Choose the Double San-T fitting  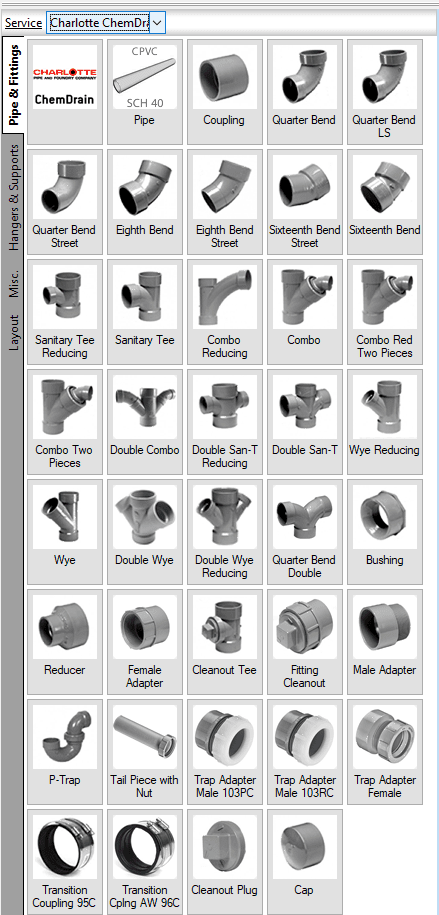click(x=304, y=422)
